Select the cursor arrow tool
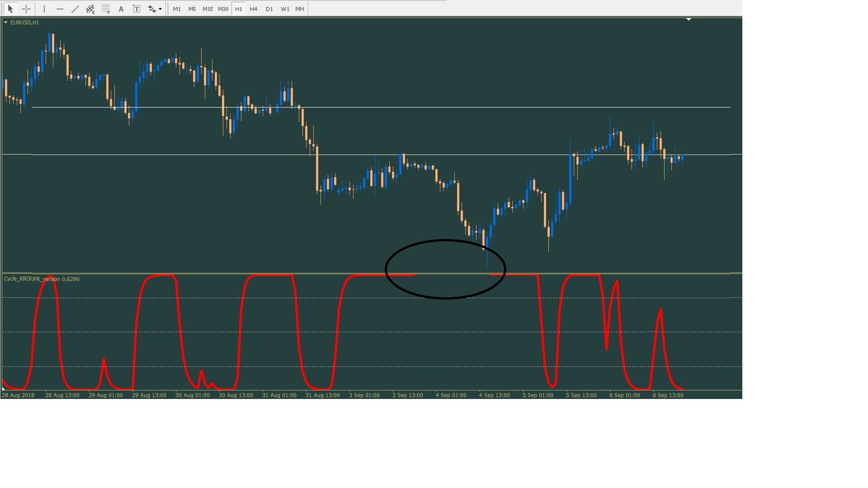 [x=10, y=9]
